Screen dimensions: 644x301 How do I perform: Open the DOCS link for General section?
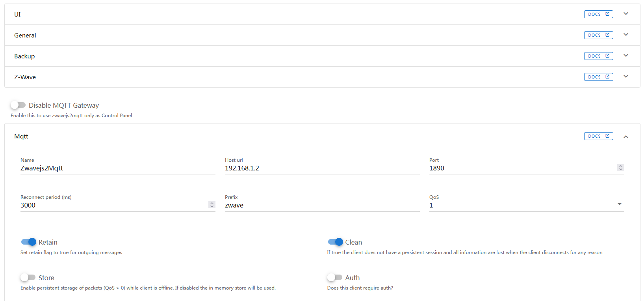click(x=598, y=35)
